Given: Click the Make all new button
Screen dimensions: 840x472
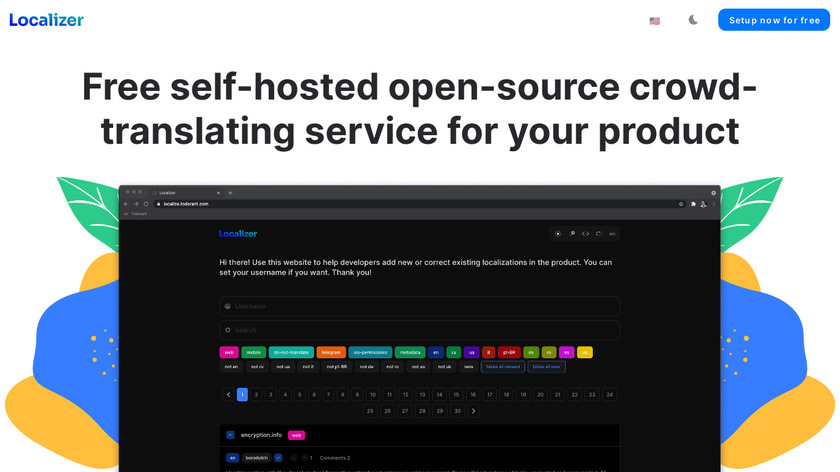Looking at the screenshot, I should pos(546,367).
